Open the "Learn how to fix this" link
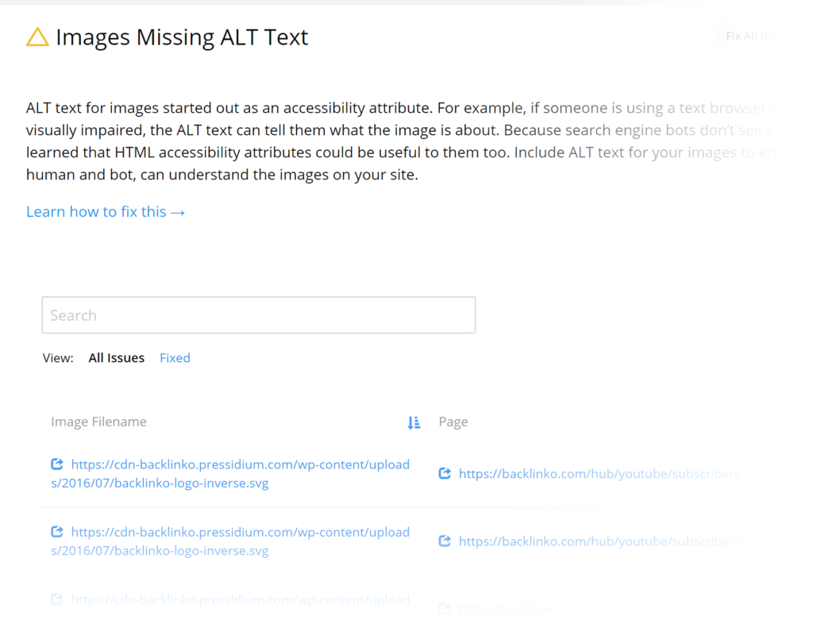 click(106, 212)
